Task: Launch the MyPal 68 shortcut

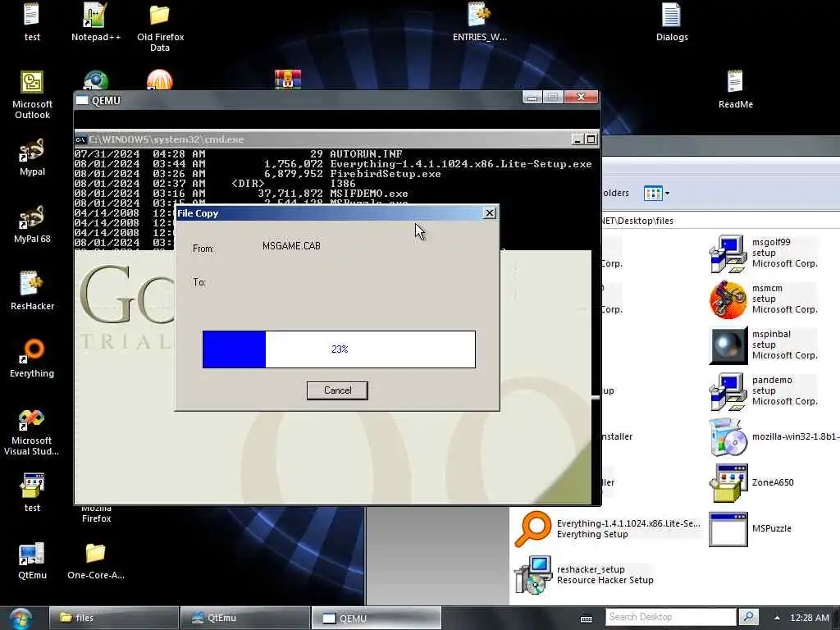Action: pos(32,224)
